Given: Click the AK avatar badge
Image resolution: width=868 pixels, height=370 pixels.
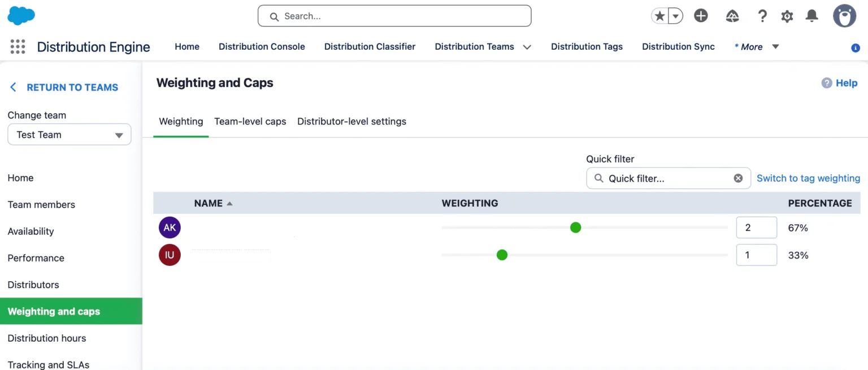Looking at the screenshot, I should [x=170, y=227].
